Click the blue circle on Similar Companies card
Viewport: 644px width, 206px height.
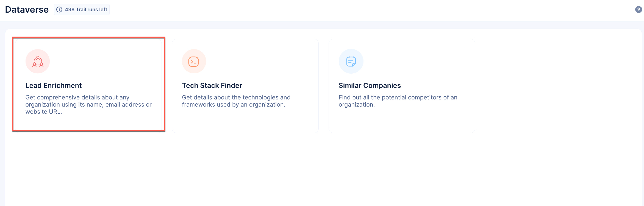(x=351, y=61)
